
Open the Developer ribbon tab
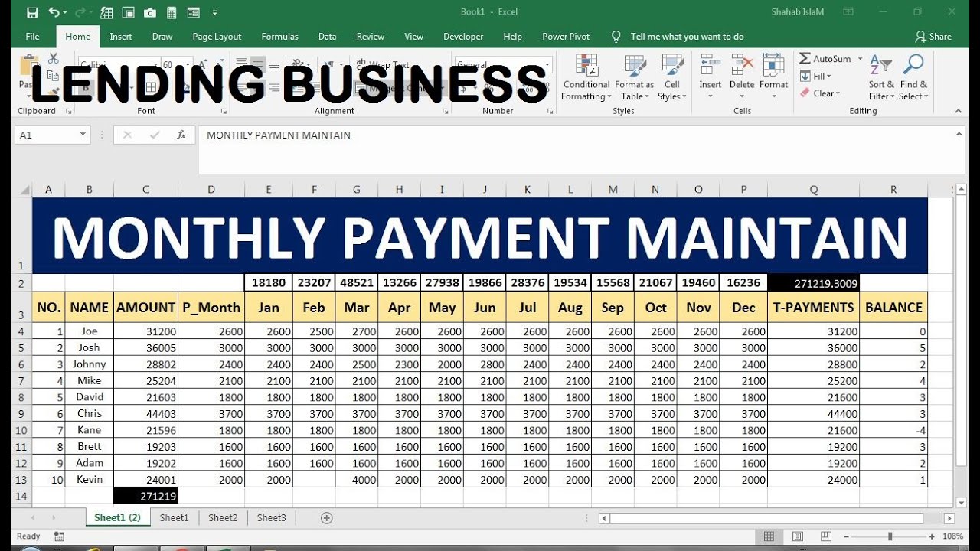click(x=463, y=37)
